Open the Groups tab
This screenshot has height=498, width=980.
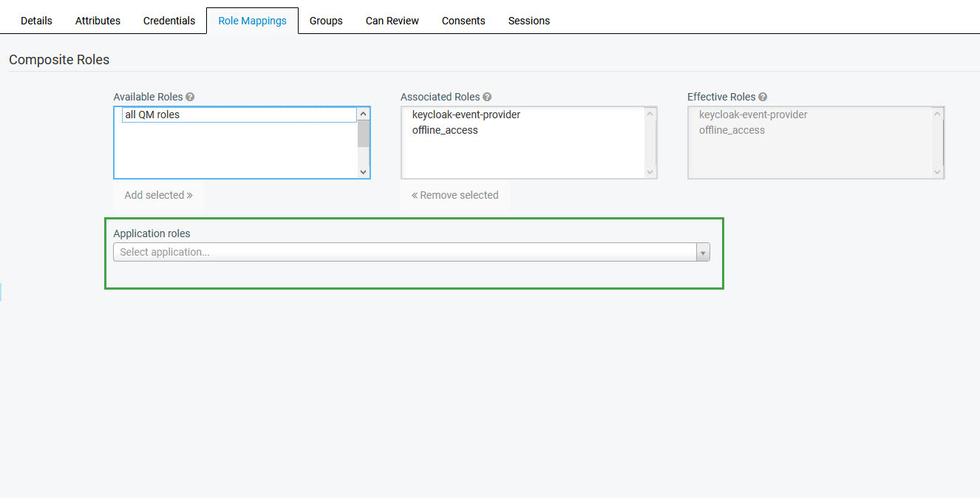point(326,21)
